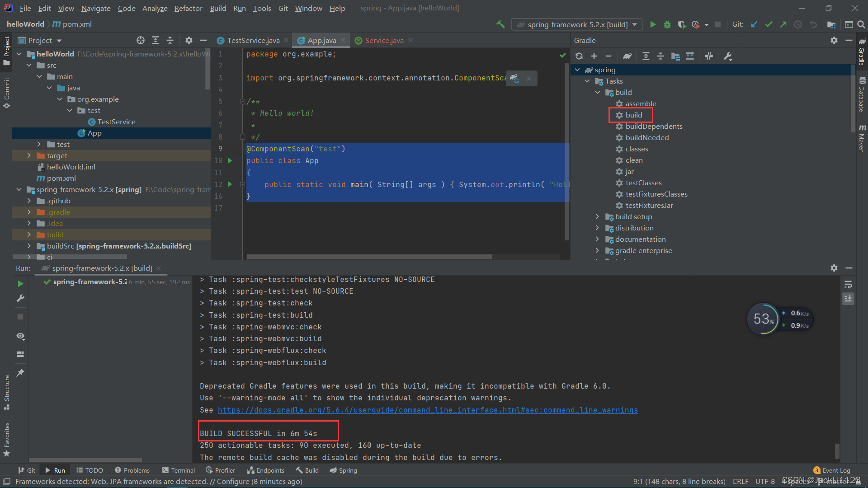Toggle scroll to end in Run console
Viewport: 868px width, 488px height.
coord(848,299)
